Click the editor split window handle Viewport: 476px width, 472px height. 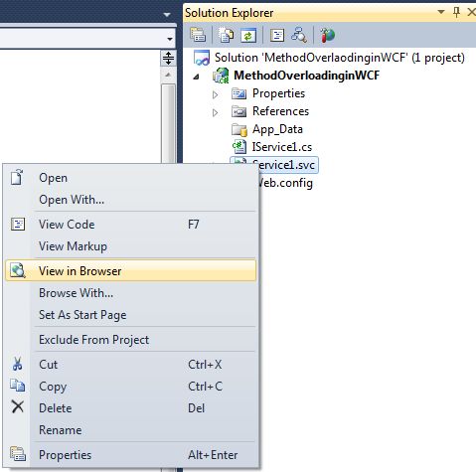pos(168,59)
